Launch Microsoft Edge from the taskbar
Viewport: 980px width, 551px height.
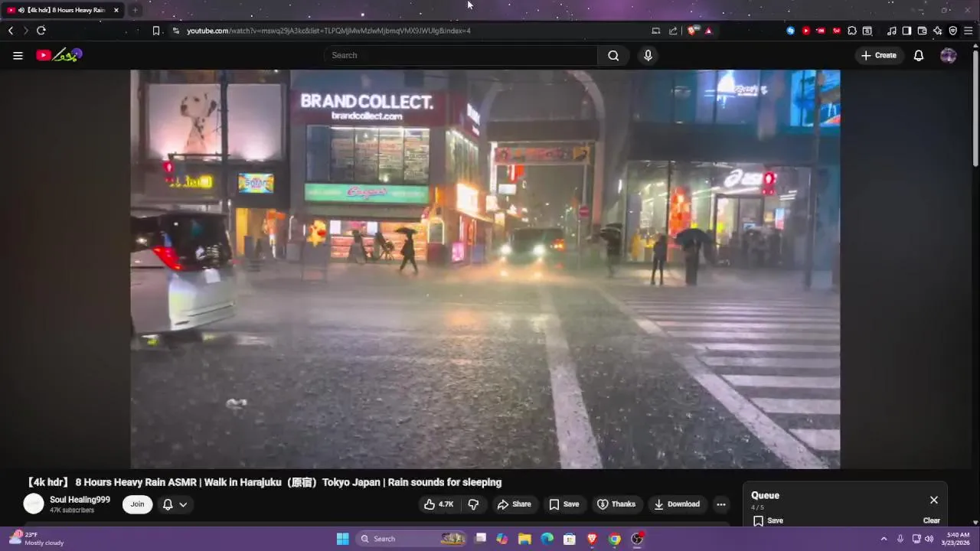tap(547, 539)
